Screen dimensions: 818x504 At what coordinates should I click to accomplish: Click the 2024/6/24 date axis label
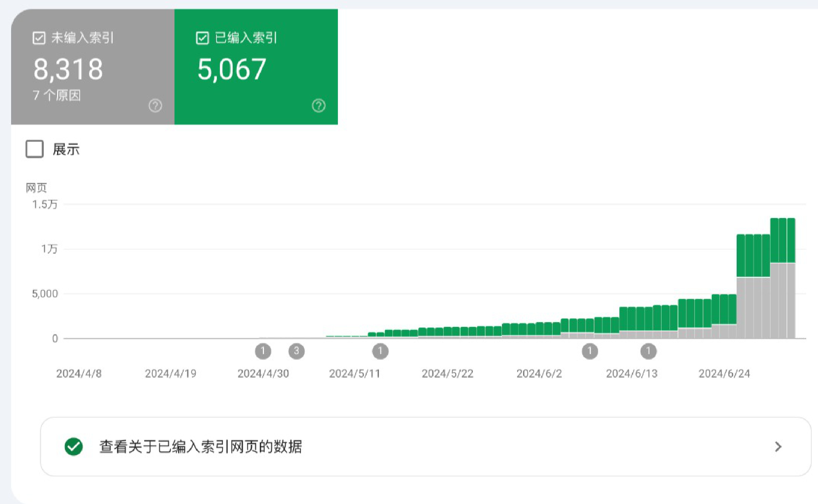tap(724, 374)
